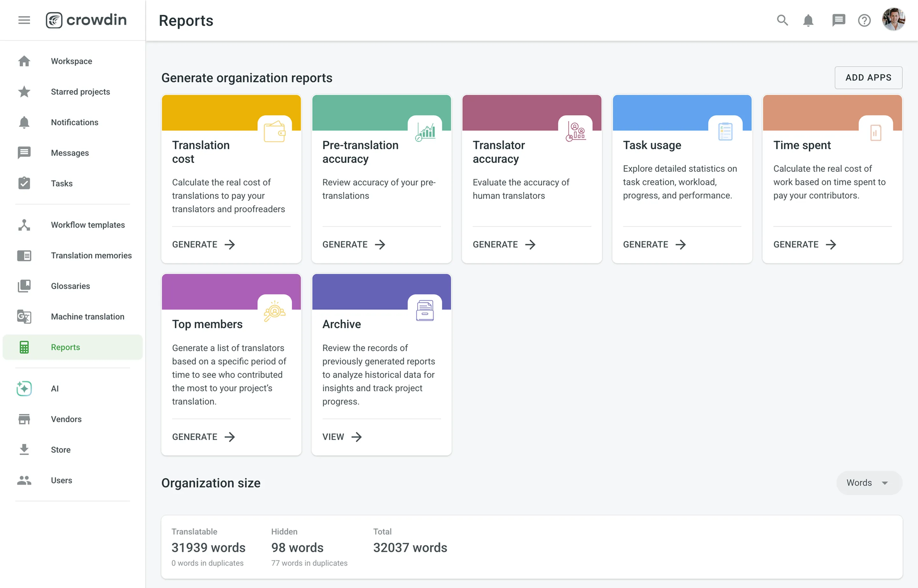Open Messages from the sidebar
Viewport: 918px width, 588px height.
click(69, 153)
